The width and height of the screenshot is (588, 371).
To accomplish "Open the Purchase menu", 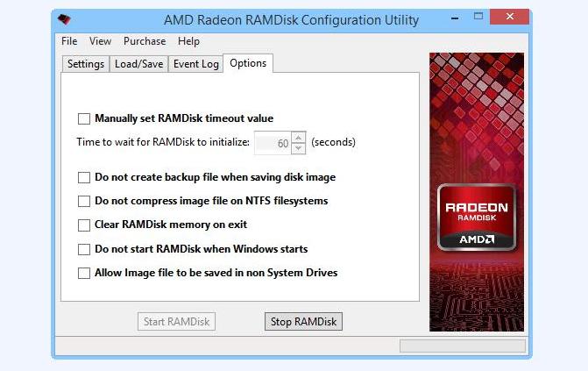I will click(145, 41).
